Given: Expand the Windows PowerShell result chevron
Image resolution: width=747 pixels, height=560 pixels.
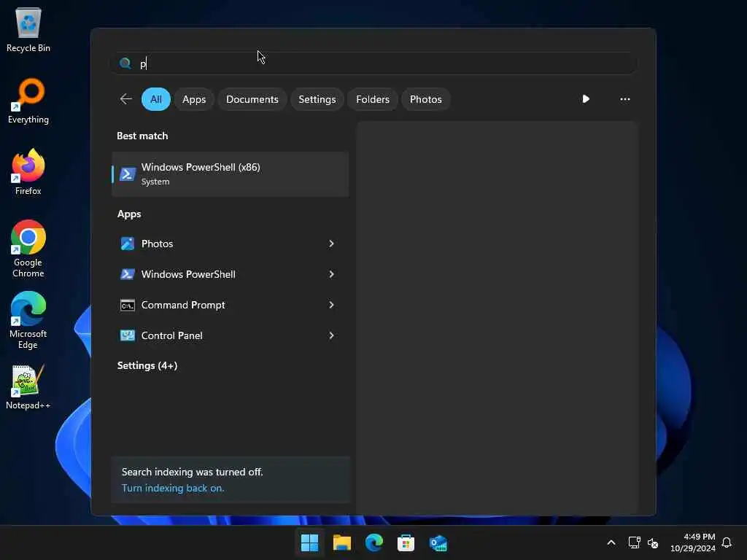Looking at the screenshot, I should click(x=332, y=274).
